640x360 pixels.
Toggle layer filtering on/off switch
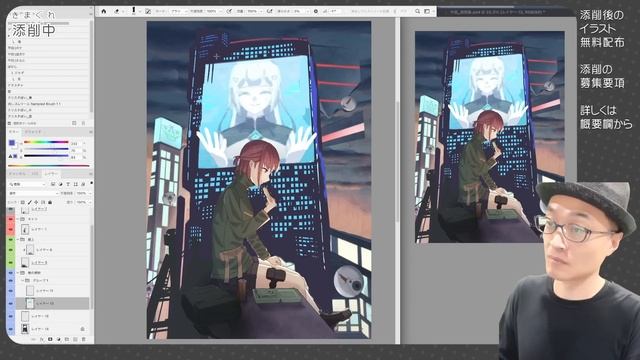(91, 183)
